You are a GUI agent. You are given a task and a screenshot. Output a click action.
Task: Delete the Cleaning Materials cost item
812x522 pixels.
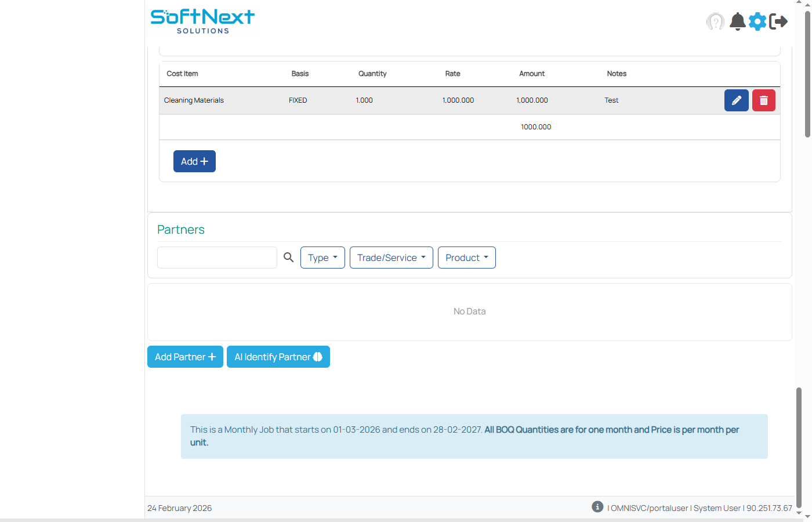763,100
